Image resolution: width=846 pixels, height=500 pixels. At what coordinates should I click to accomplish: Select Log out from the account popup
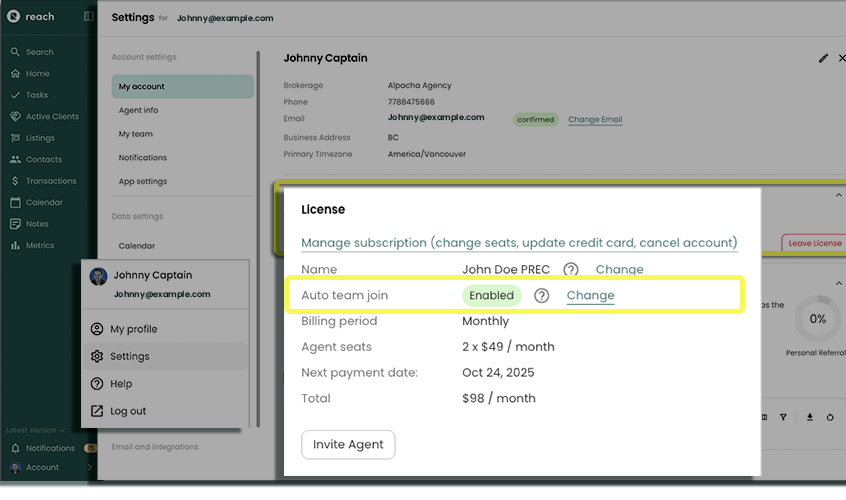(x=128, y=411)
